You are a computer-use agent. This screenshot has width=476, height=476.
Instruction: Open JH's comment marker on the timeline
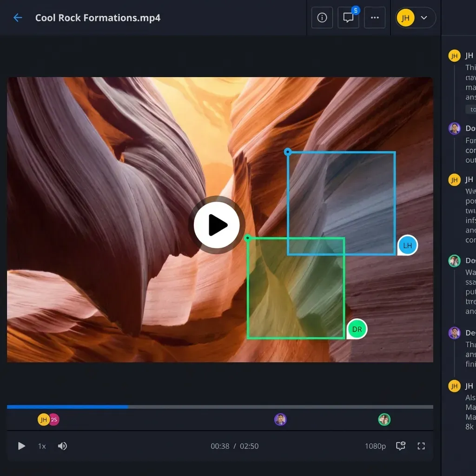point(43,419)
